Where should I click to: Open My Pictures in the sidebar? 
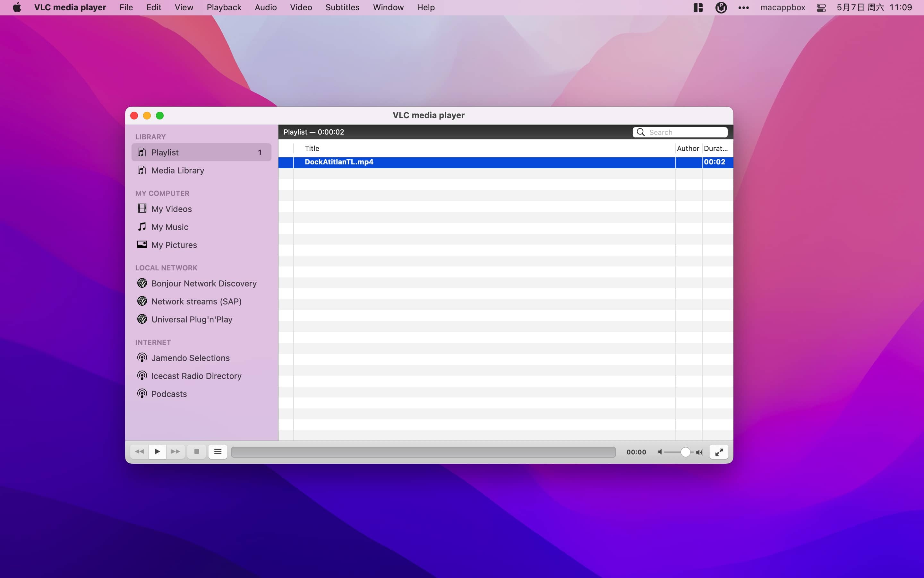(201, 245)
